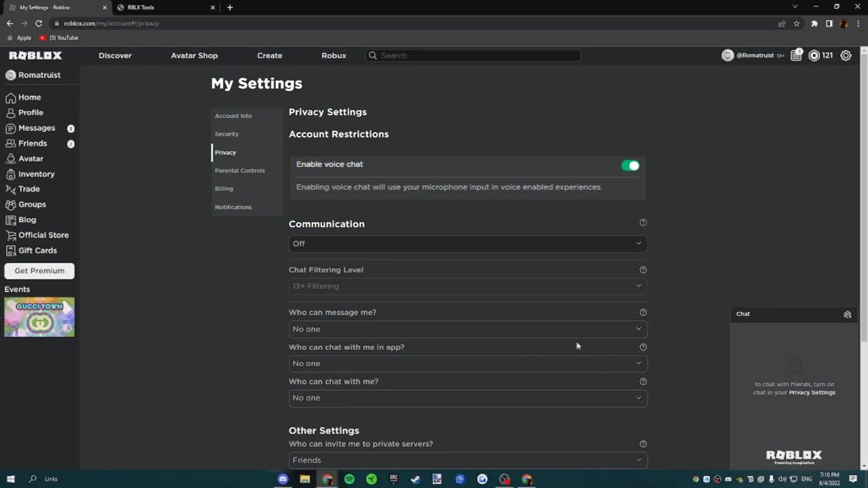Image resolution: width=868 pixels, height=488 pixels.
Task: Toggle the Enable voice chat switch
Action: click(630, 165)
